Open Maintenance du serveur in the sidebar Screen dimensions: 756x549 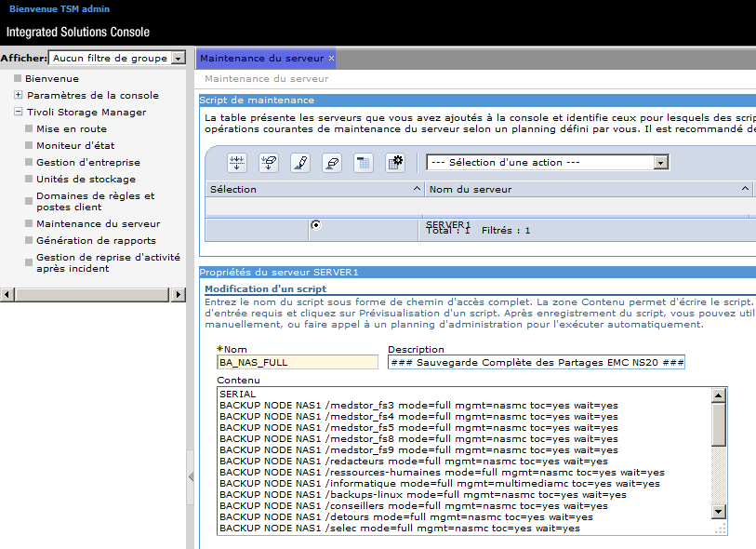pyautogui.click(x=99, y=224)
